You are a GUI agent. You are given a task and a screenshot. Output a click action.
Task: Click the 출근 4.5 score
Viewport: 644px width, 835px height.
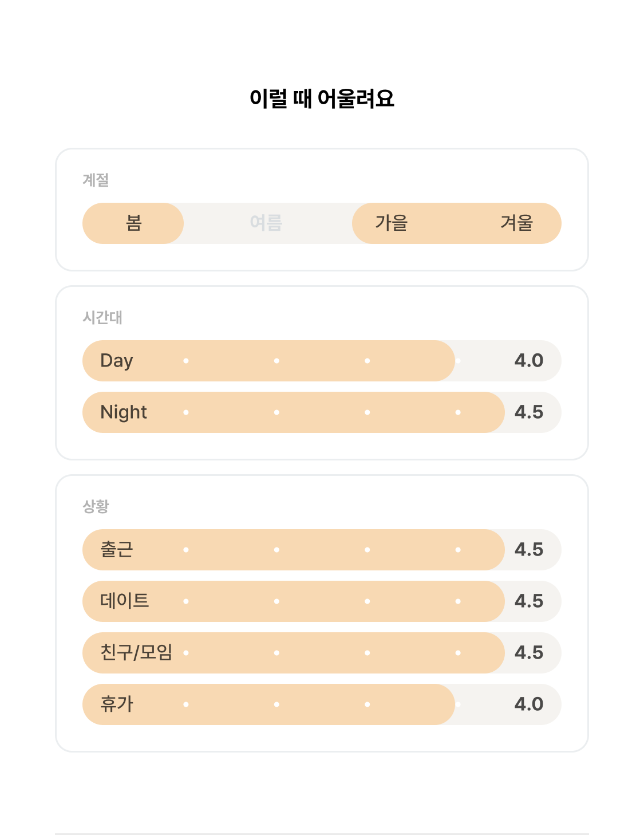tap(529, 550)
